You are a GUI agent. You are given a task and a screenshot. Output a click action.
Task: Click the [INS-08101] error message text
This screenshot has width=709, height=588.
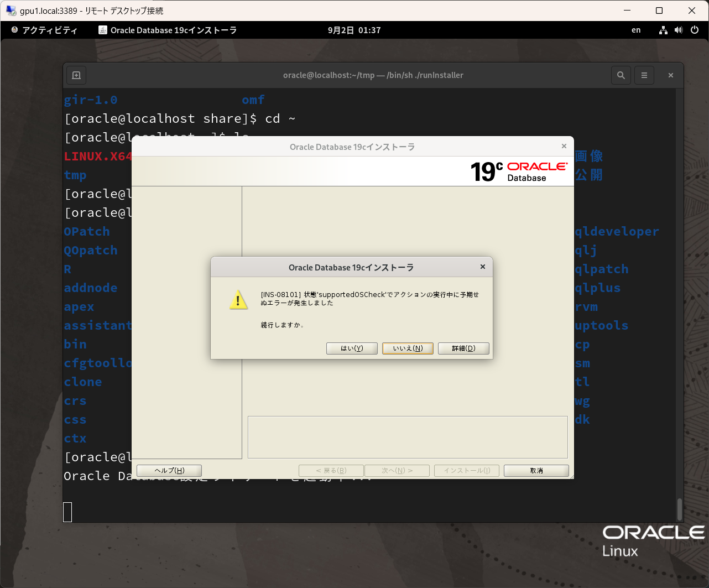pyautogui.click(x=370, y=299)
